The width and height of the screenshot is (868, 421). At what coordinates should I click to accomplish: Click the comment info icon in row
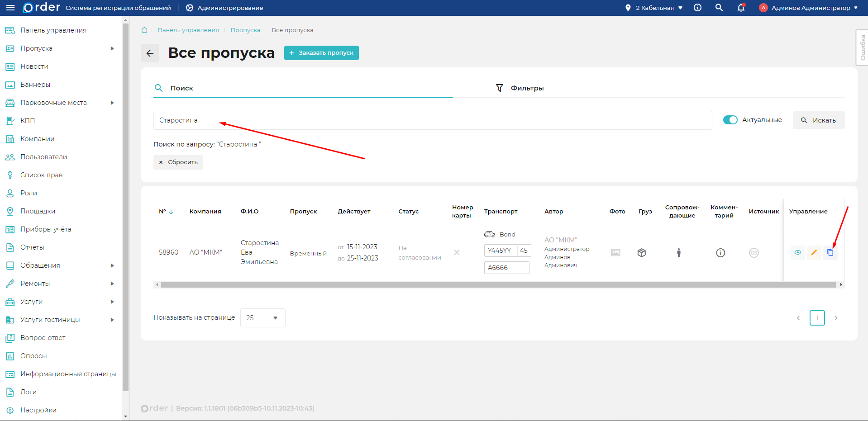tap(720, 253)
